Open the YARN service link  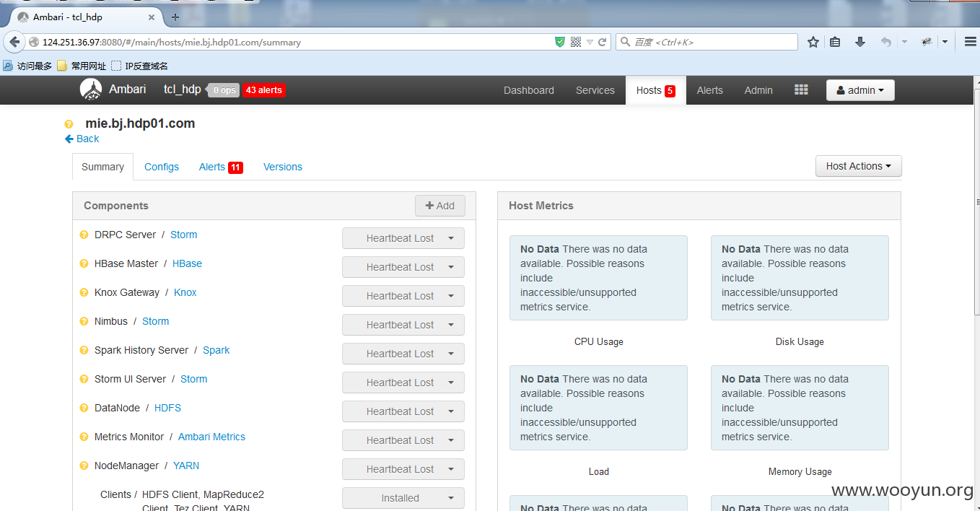186,466
